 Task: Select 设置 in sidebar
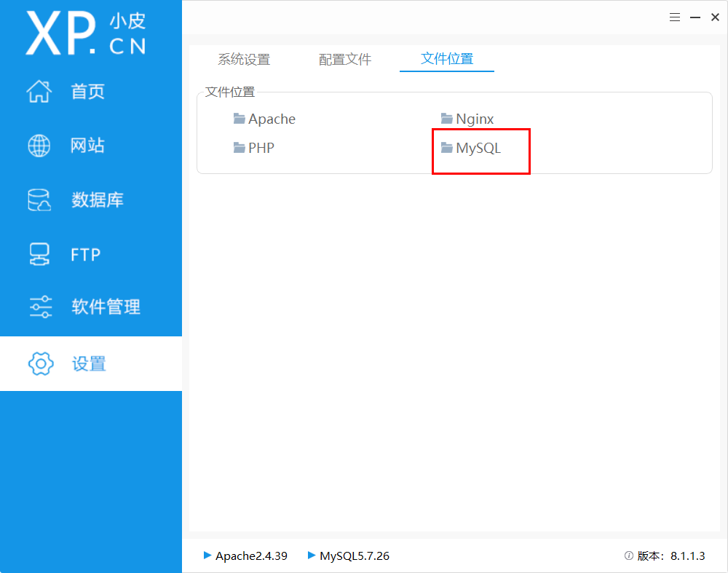pos(89,363)
